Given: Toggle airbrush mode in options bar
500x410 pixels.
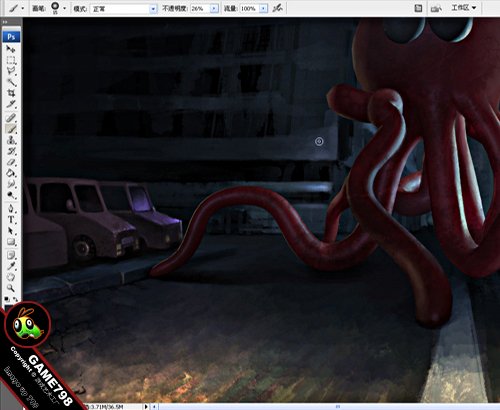Looking at the screenshot, I should (x=277, y=8).
